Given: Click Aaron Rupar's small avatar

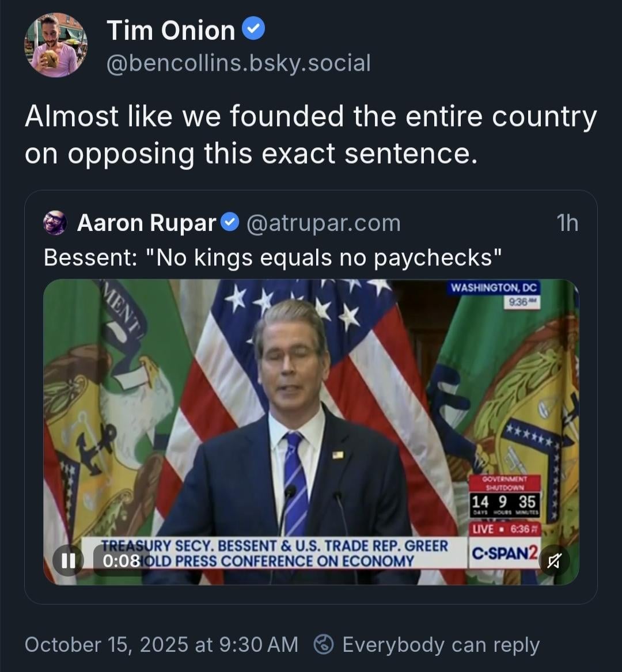Looking at the screenshot, I should pyautogui.click(x=55, y=223).
